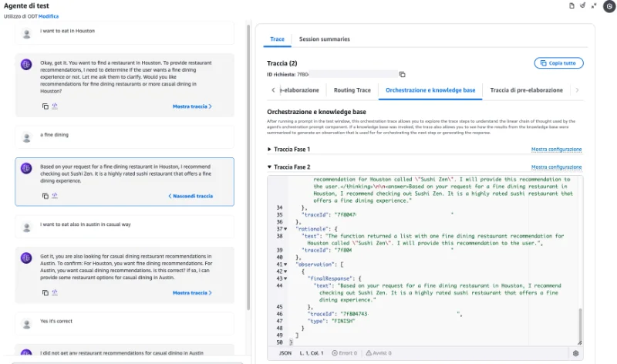
Task: Click the Copia tutto button
Action: 558,63
